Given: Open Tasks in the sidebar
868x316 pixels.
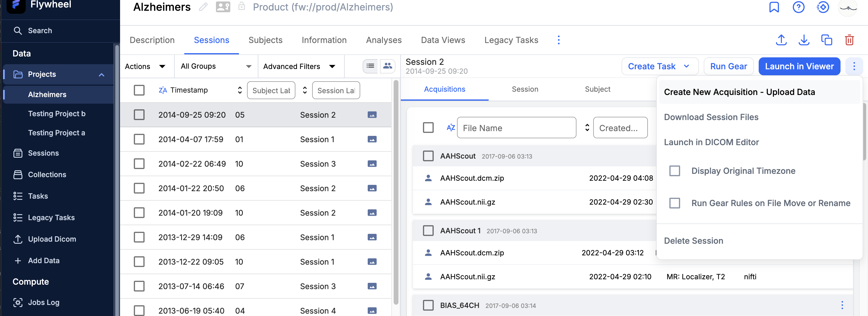Looking at the screenshot, I should coord(38,196).
